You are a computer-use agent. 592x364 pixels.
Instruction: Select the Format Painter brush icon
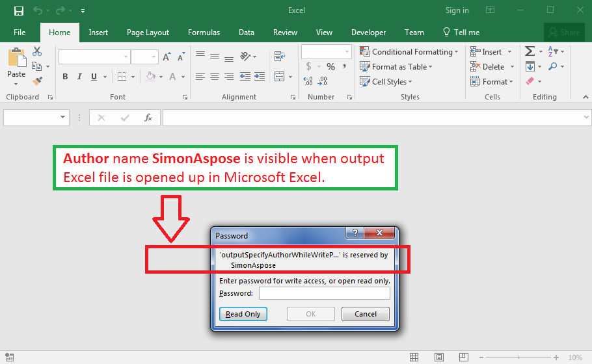pos(37,81)
